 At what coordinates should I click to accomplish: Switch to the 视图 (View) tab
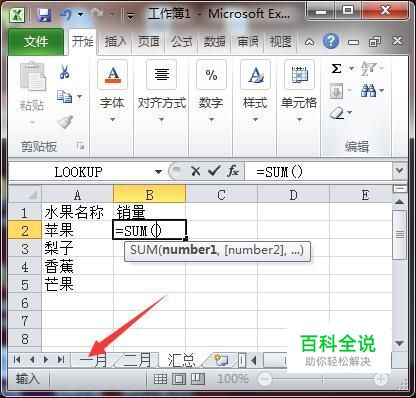click(281, 42)
